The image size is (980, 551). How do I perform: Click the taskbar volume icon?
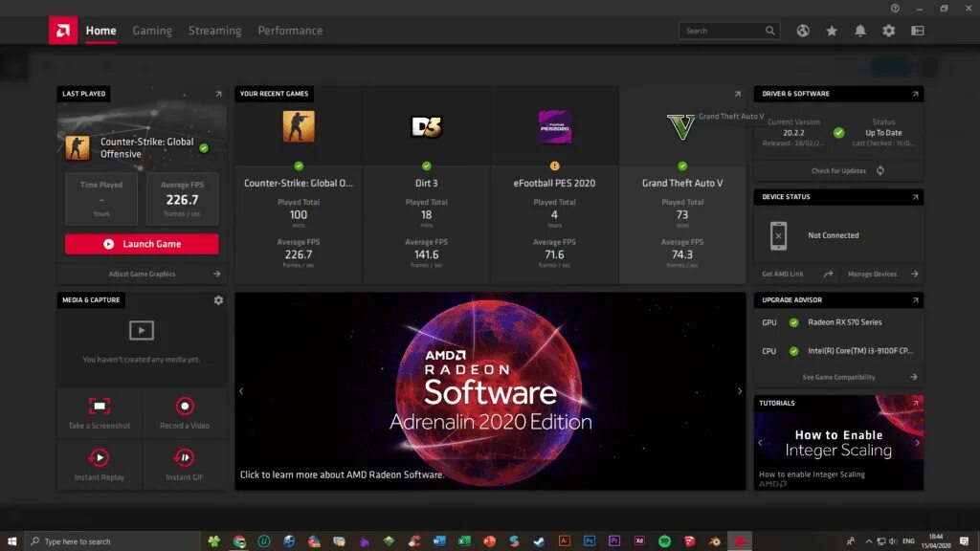[893, 541]
